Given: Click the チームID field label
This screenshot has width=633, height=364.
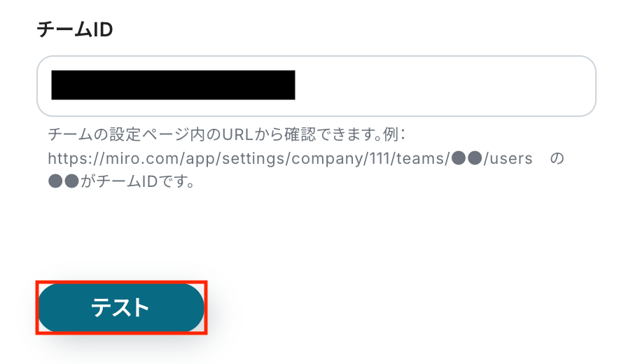Looking at the screenshot, I should (75, 30).
